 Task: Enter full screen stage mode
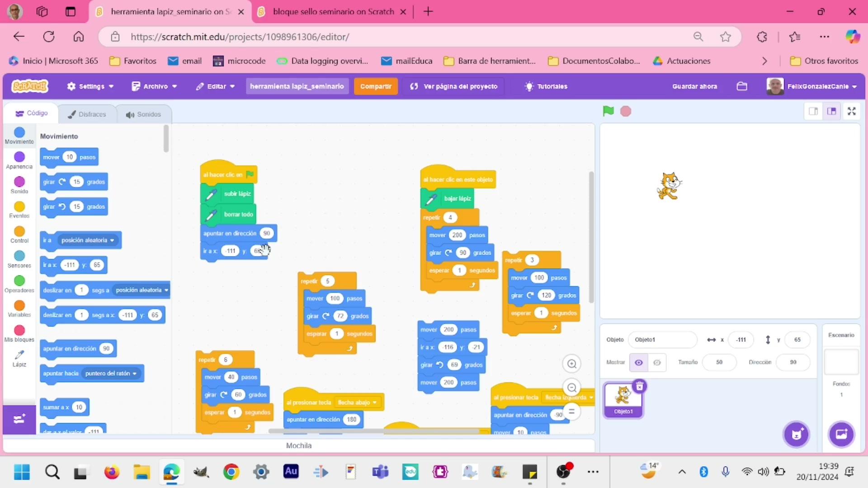tap(852, 111)
